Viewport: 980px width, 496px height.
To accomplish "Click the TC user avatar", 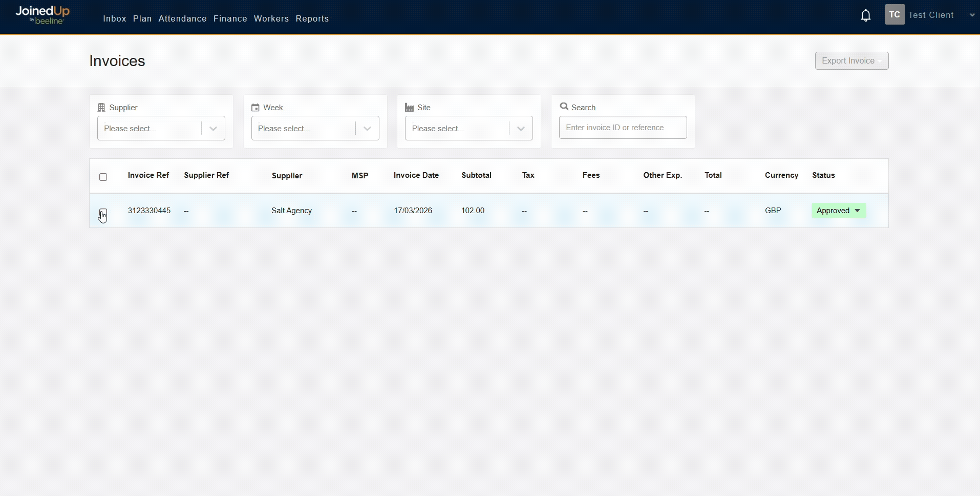I will click(x=894, y=15).
